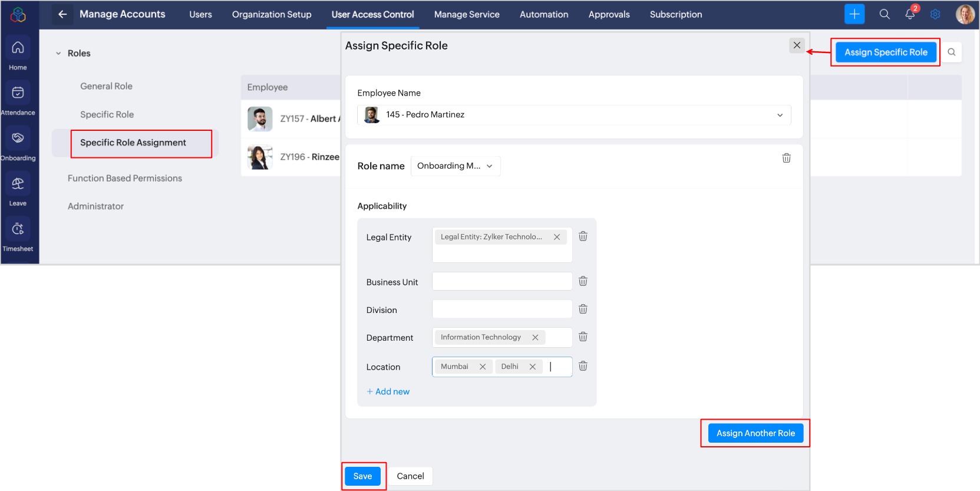The width and height of the screenshot is (980, 491).
Task: Delete the Onboarding role block with trash icon
Action: (786, 158)
